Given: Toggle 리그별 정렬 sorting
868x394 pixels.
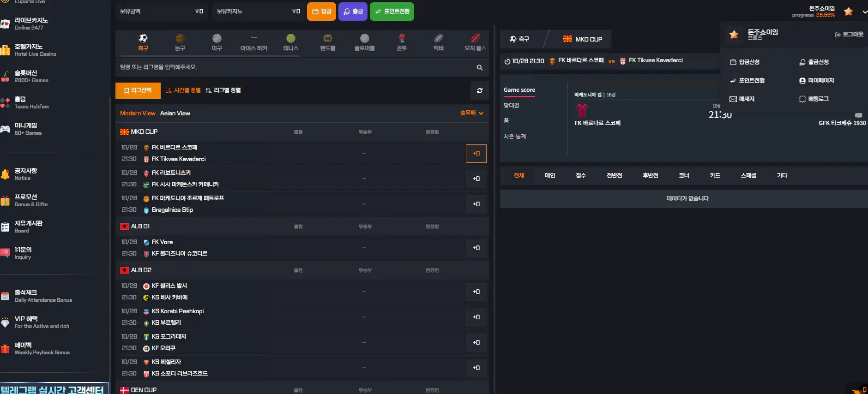Looking at the screenshot, I should click(x=223, y=90).
